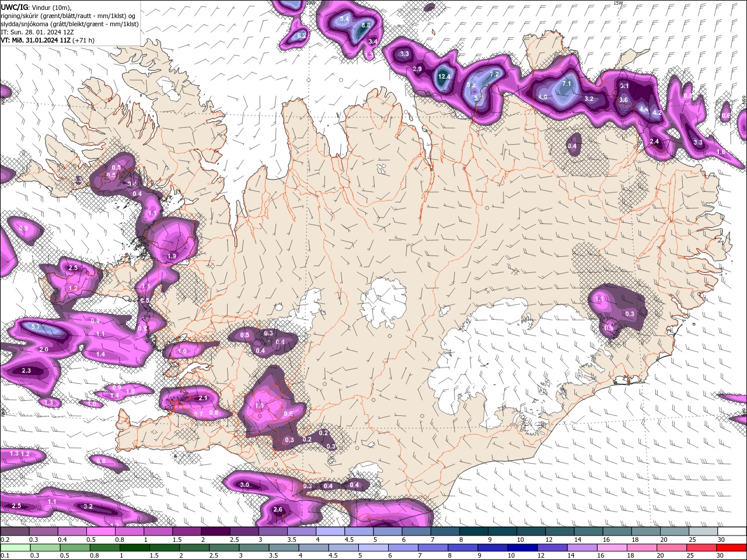Select upper legend swatch between 2 and 2.5
The height and width of the screenshot is (560, 747).
tap(215, 531)
